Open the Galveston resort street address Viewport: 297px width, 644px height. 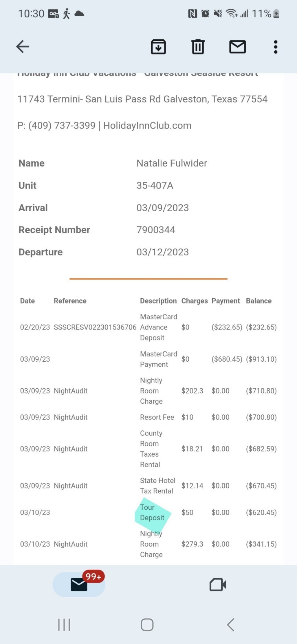(142, 99)
